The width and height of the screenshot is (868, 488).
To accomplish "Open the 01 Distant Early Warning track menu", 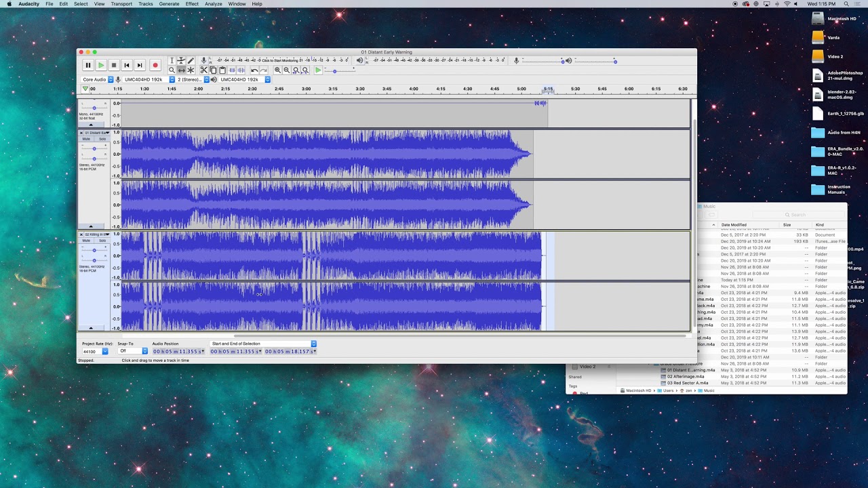I will click(x=96, y=132).
